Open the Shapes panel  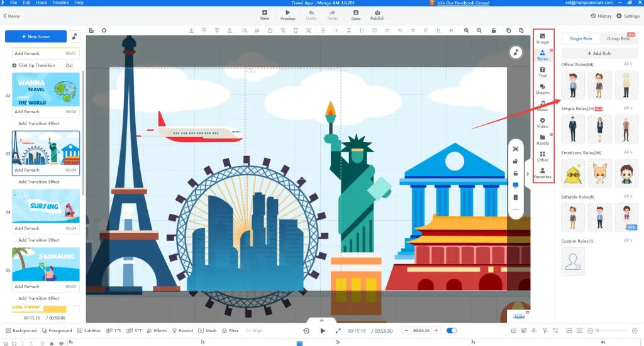pyautogui.click(x=543, y=89)
